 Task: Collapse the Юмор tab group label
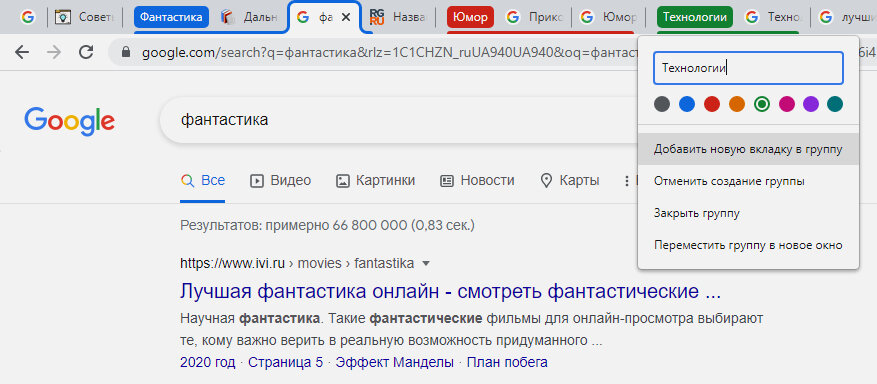471,18
